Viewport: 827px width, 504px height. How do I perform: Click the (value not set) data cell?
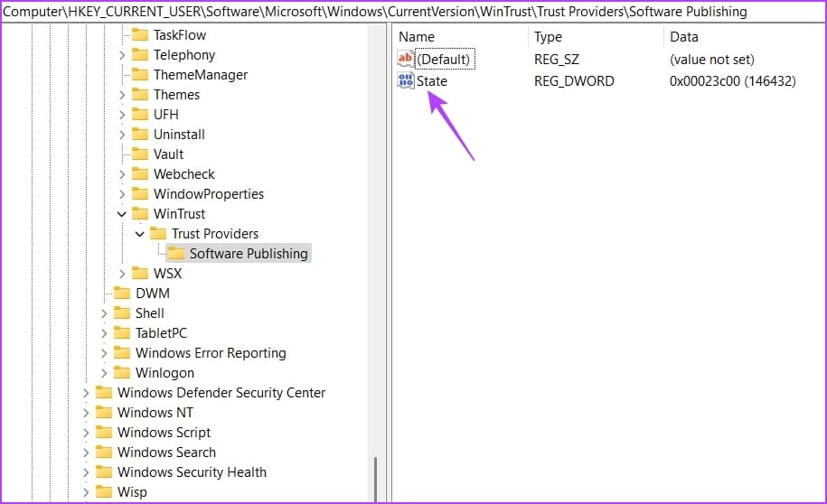[x=712, y=59]
